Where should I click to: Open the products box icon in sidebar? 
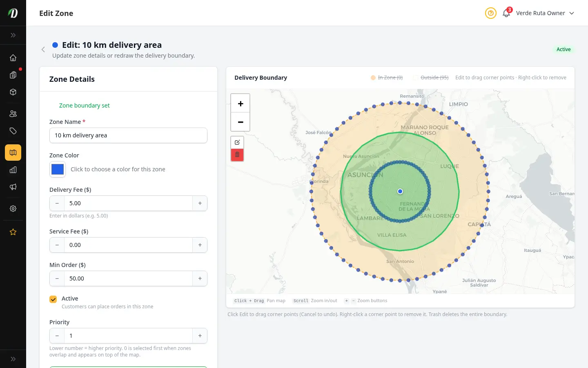pos(13,92)
